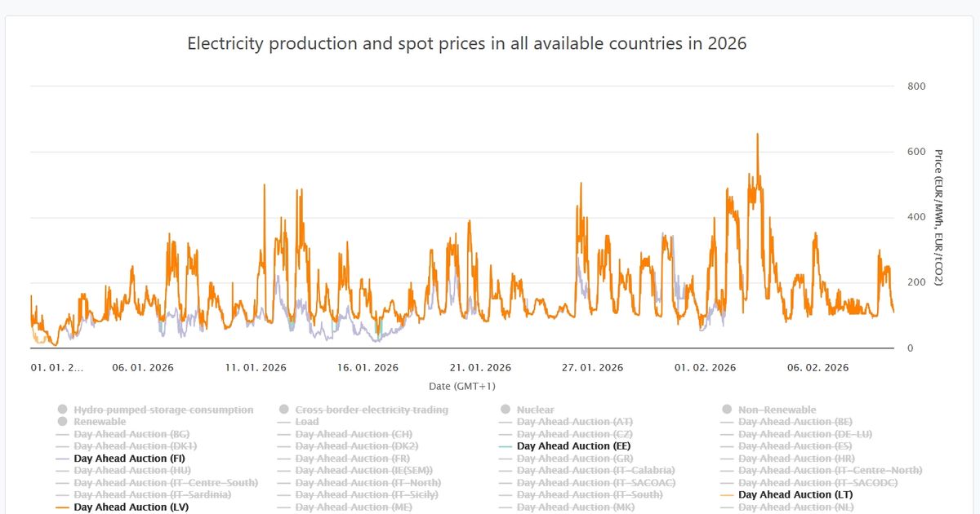Click the Day Ahead Auction (BE) line icon

coord(727,422)
